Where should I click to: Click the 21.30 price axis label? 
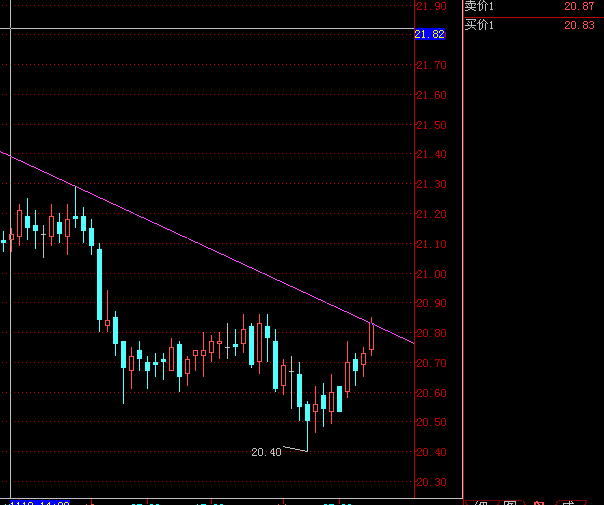[431, 184]
